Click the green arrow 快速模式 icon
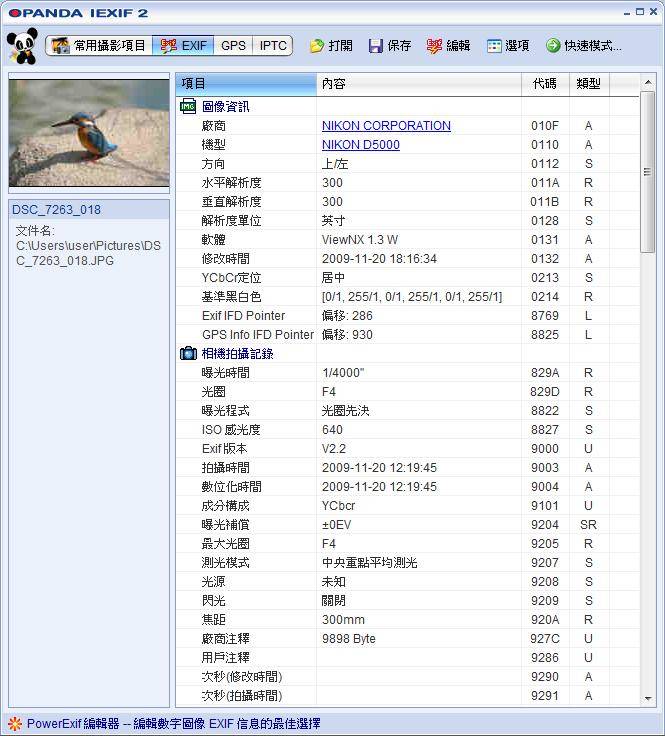Viewport: 665px width, 736px height. [x=553, y=46]
